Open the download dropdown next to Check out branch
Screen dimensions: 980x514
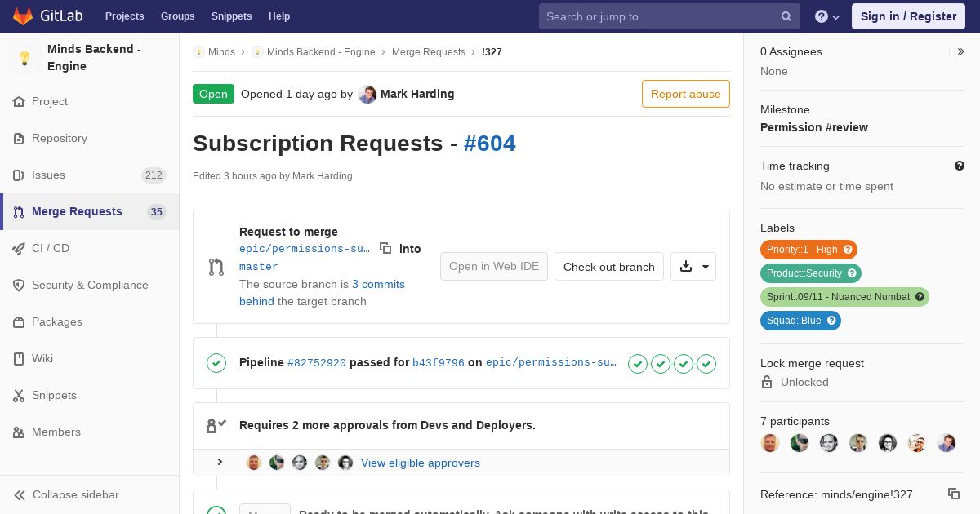(x=693, y=266)
